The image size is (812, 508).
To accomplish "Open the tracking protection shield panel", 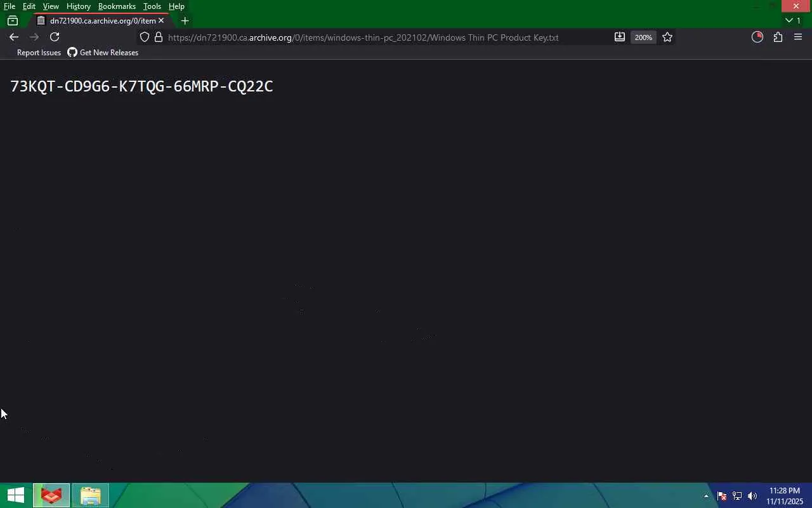I will (145, 37).
